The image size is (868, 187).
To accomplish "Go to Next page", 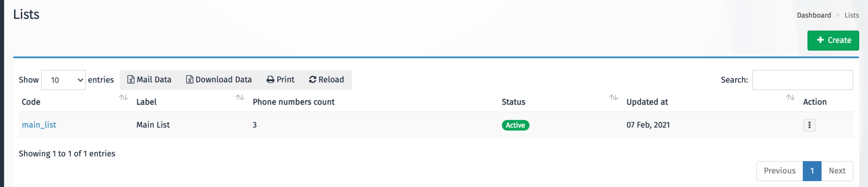I will pos(837,171).
